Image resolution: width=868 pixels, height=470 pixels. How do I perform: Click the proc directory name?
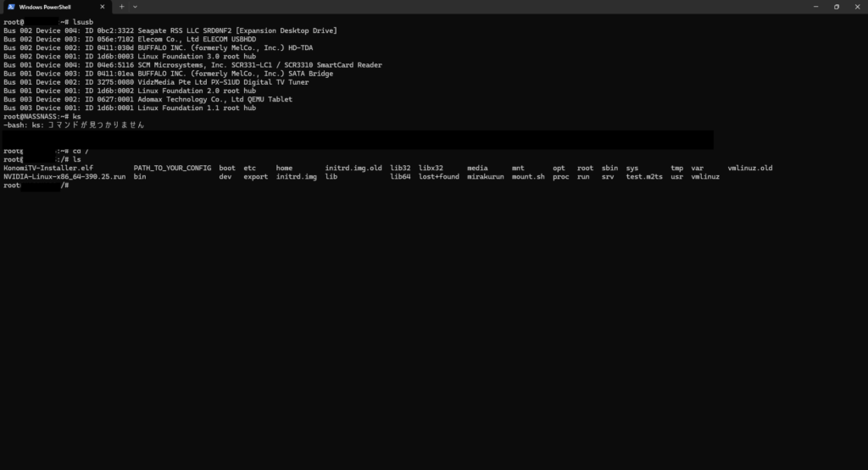561,177
